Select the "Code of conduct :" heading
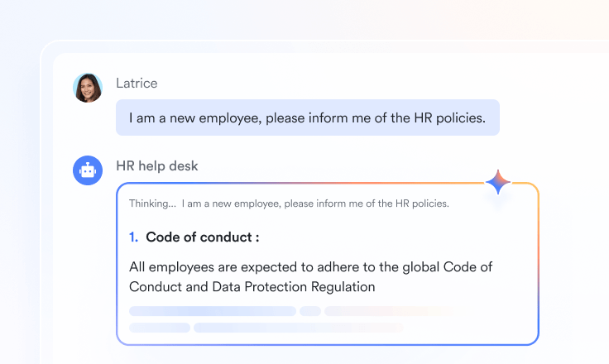This screenshot has height=364, width=609. (x=203, y=237)
